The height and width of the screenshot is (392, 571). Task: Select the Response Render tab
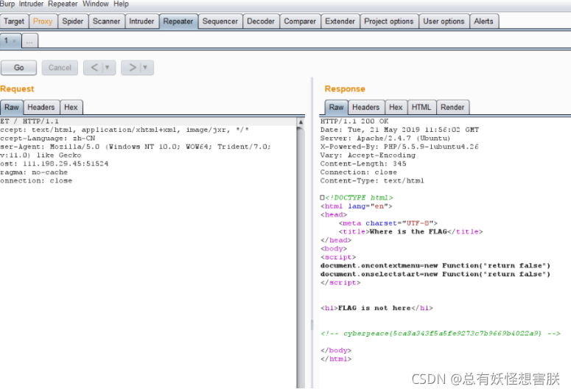pos(452,107)
